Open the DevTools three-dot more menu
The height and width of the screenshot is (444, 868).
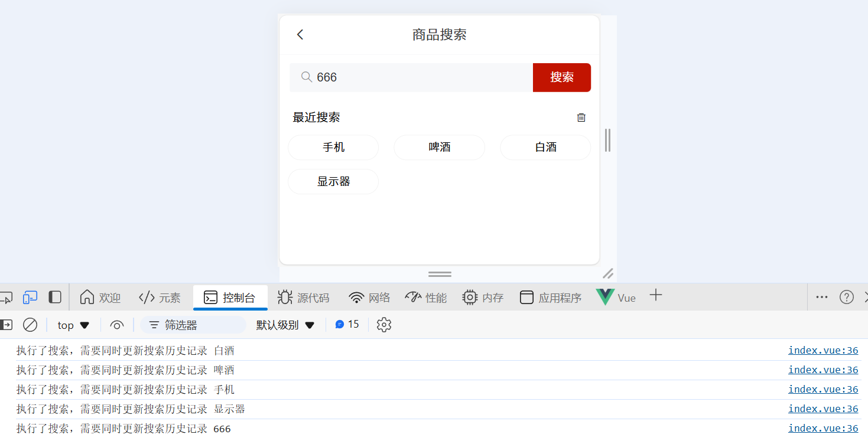[x=822, y=297]
